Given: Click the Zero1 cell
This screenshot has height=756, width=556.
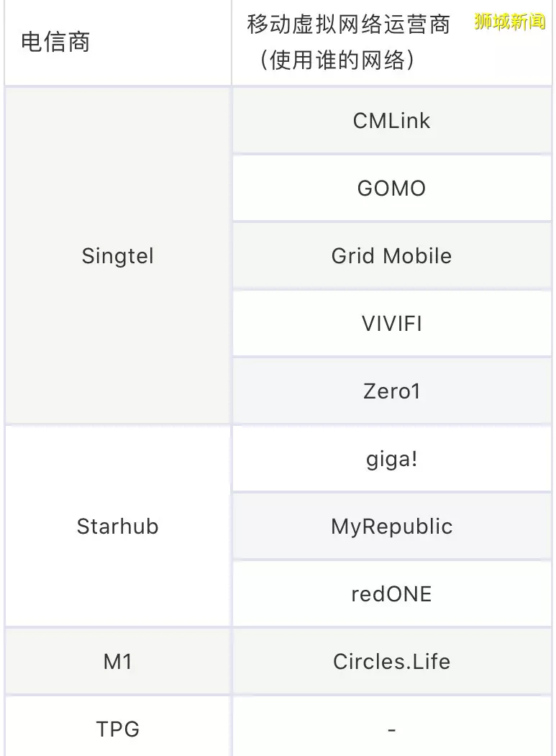Looking at the screenshot, I should (x=391, y=391).
